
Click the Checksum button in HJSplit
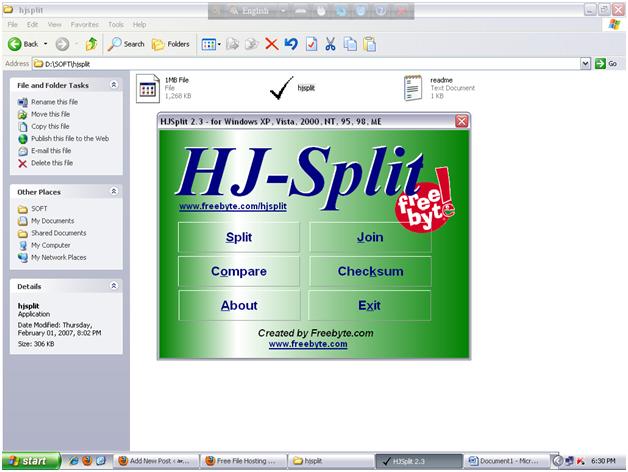point(370,271)
